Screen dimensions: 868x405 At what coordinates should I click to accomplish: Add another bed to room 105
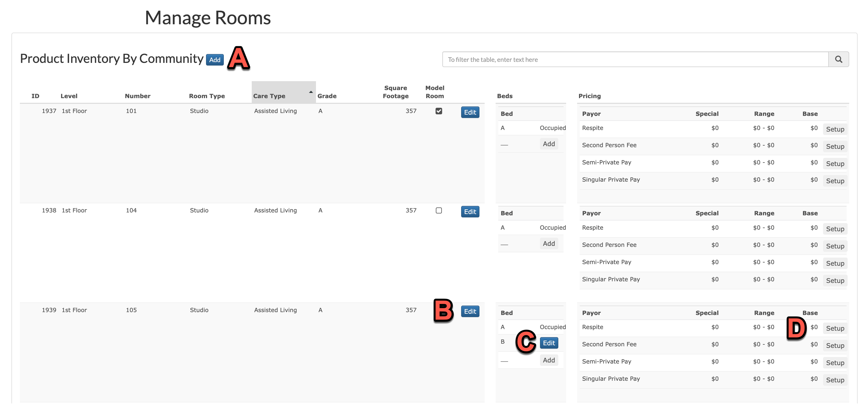(549, 360)
